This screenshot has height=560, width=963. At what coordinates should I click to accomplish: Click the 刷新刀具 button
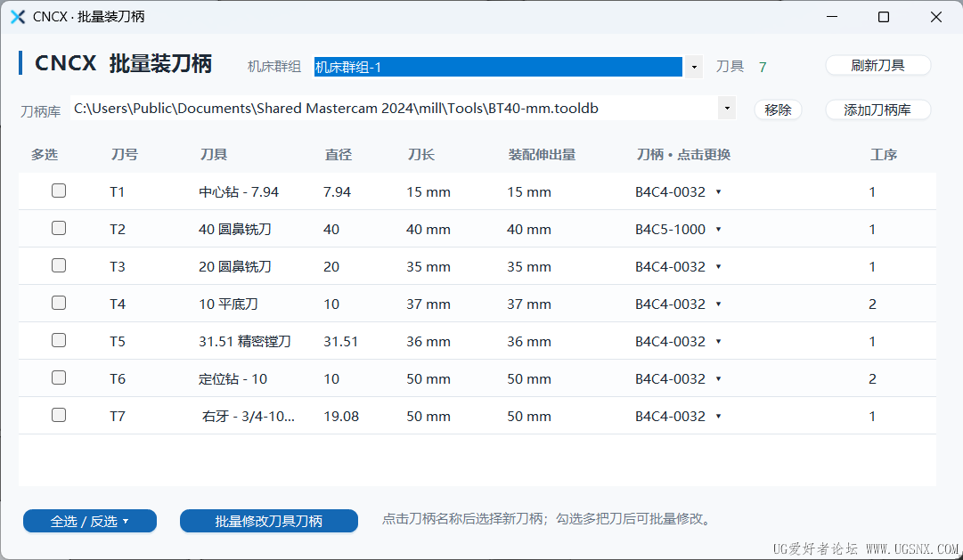coord(877,66)
